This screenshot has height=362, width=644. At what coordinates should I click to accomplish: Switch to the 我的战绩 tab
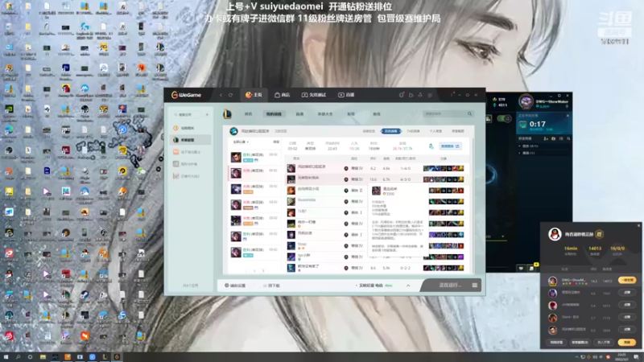tap(274, 114)
